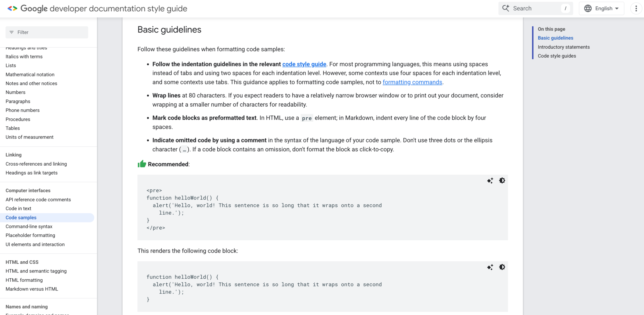This screenshot has width=644, height=315.
Task: Click the inline pre code element
Action: (307, 118)
